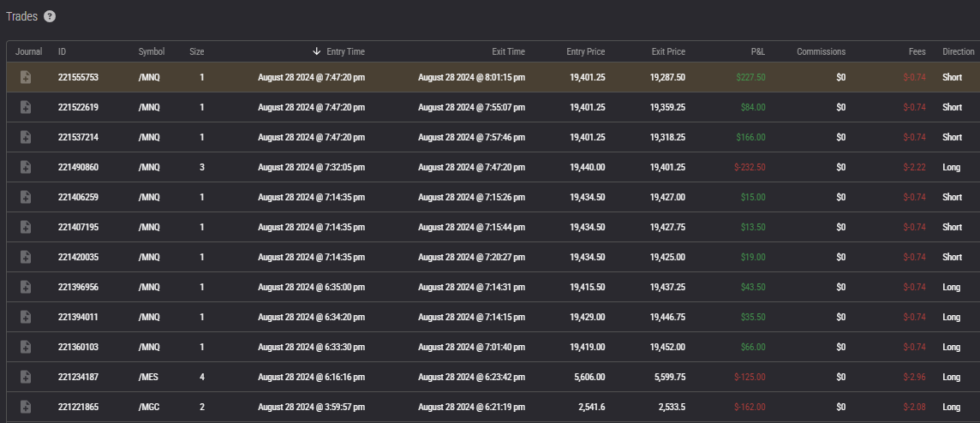980x423 pixels.
Task: Add journal note for trade 221490860
Action: (26, 167)
